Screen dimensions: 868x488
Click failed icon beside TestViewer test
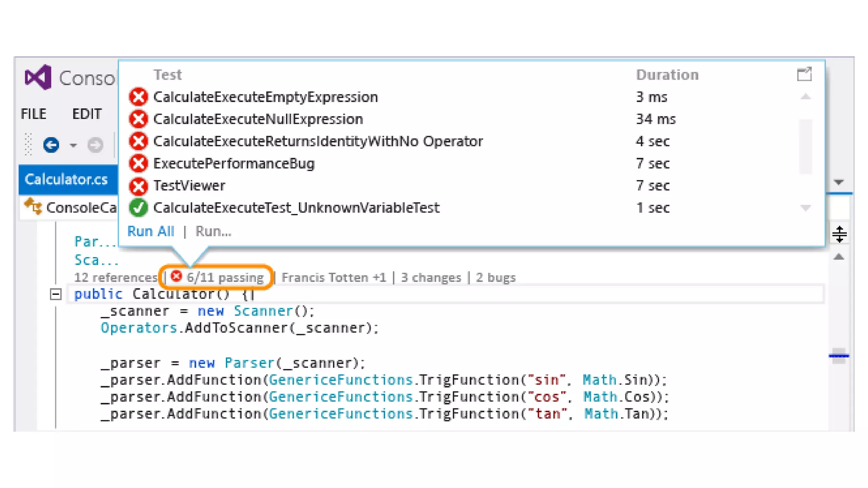tap(138, 186)
